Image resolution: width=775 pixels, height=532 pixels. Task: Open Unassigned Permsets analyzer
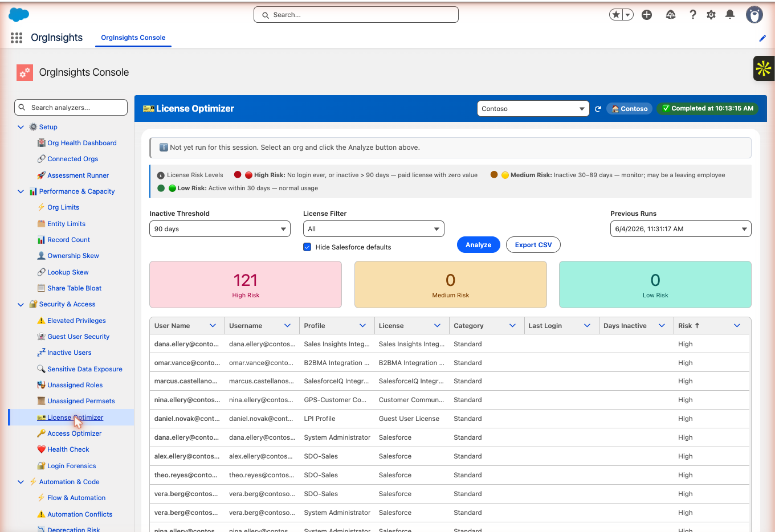[81, 401]
